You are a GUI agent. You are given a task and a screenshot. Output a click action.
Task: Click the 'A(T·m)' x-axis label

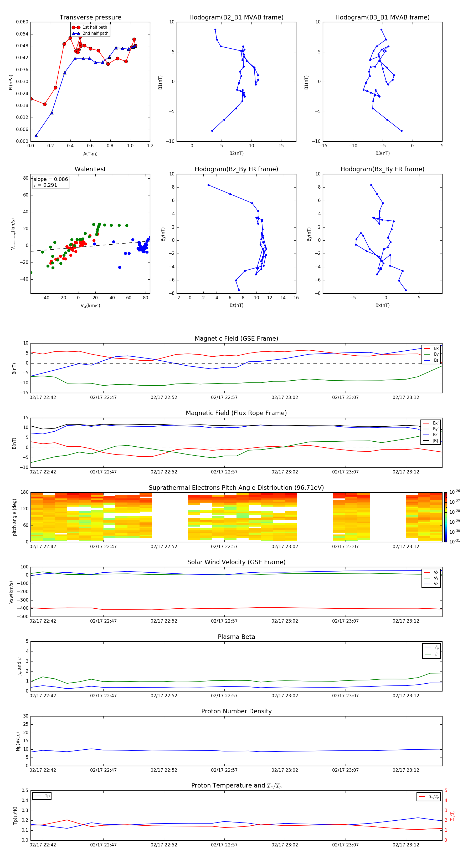click(90, 154)
